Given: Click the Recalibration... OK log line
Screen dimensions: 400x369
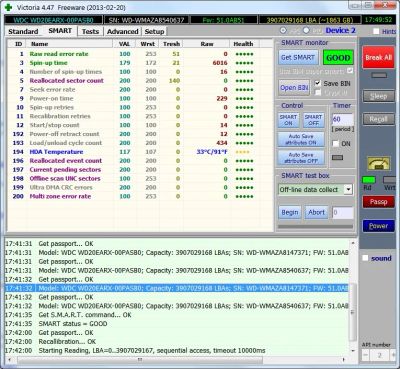Looking at the screenshot, I should click(x=177, y=342).
